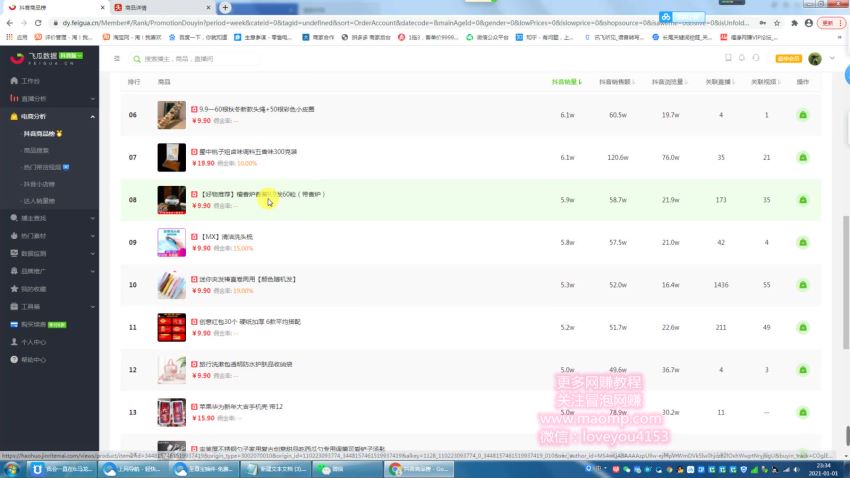Open the 【MX】清洁洗头梳 product link

(x=226, y=237)
